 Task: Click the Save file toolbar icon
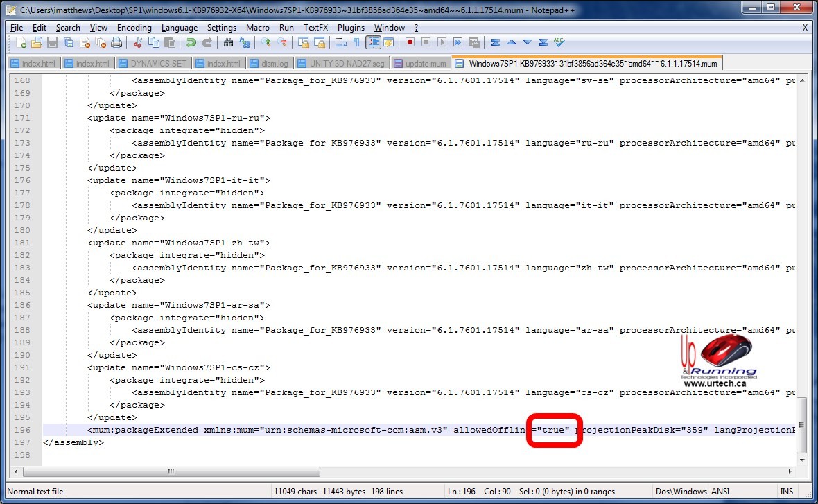pos(53,42)
